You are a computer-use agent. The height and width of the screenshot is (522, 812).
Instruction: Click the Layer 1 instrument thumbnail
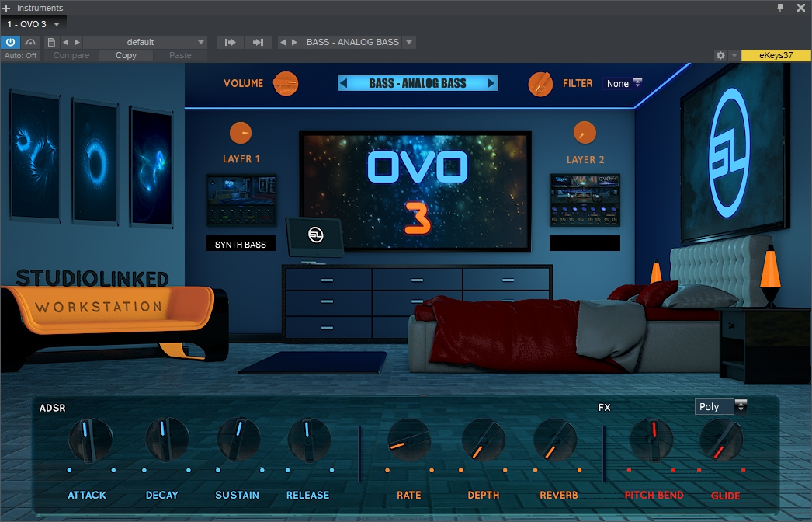tap(241, 200)
